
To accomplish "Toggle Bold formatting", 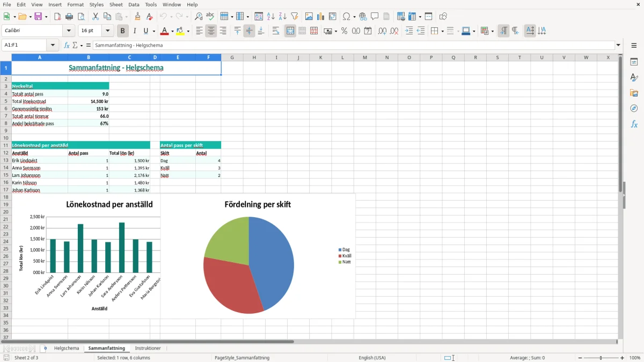I will pos(123,31).
